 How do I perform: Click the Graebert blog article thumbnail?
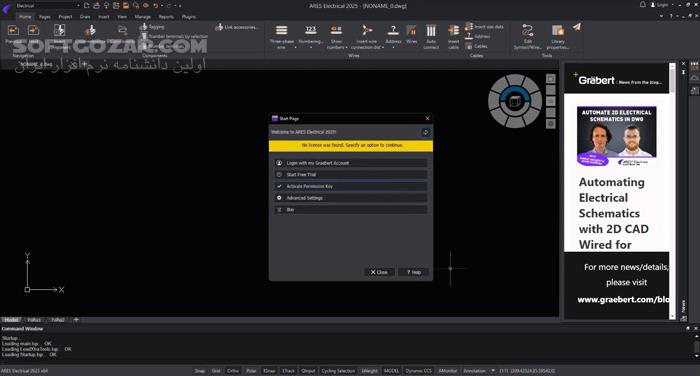[617, 136]
